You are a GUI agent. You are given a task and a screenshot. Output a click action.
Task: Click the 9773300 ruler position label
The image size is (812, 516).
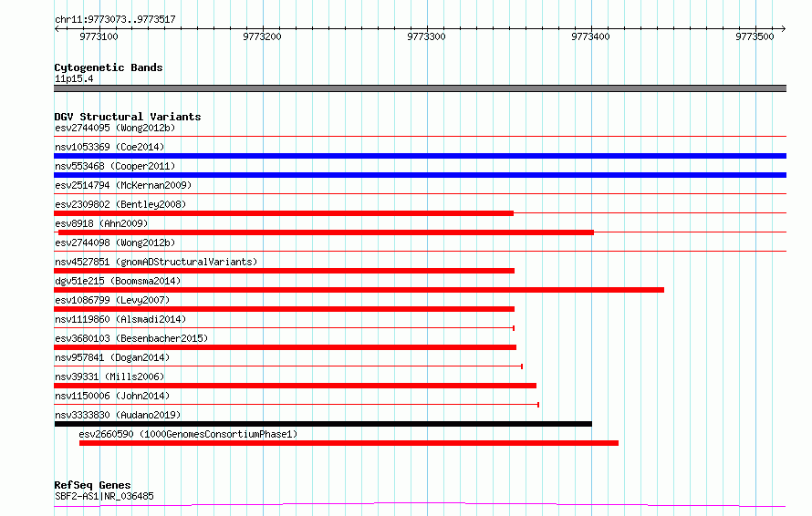pyautogui.click(x=426, y=36)
